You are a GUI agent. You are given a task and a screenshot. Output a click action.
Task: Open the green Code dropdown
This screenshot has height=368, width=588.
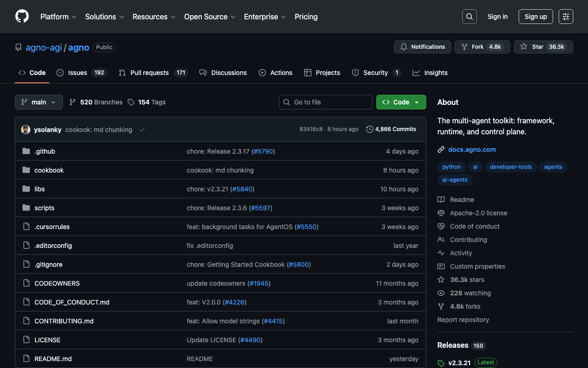click(x=401, y=102)
